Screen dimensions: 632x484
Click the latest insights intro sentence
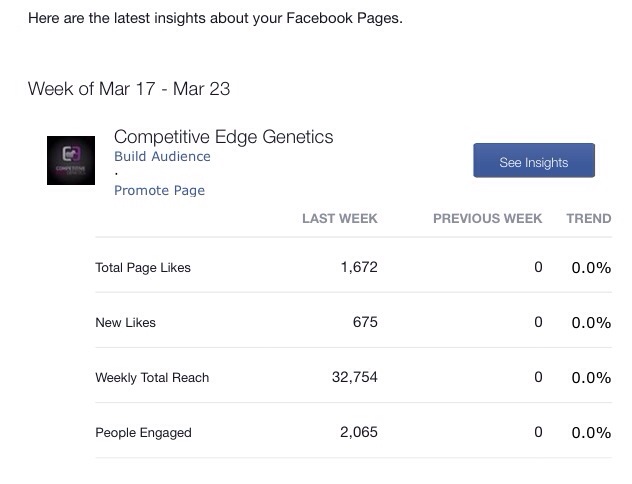[215, 19]
